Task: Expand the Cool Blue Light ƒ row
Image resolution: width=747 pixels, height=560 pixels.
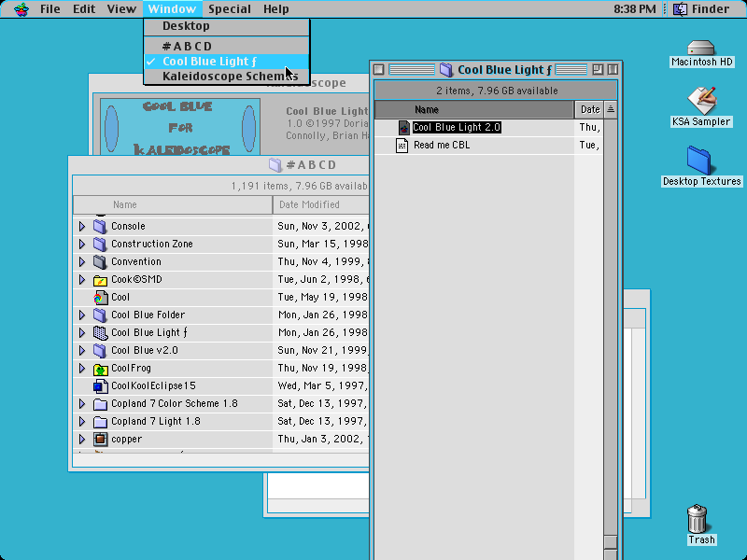Action: click(82, 332)
